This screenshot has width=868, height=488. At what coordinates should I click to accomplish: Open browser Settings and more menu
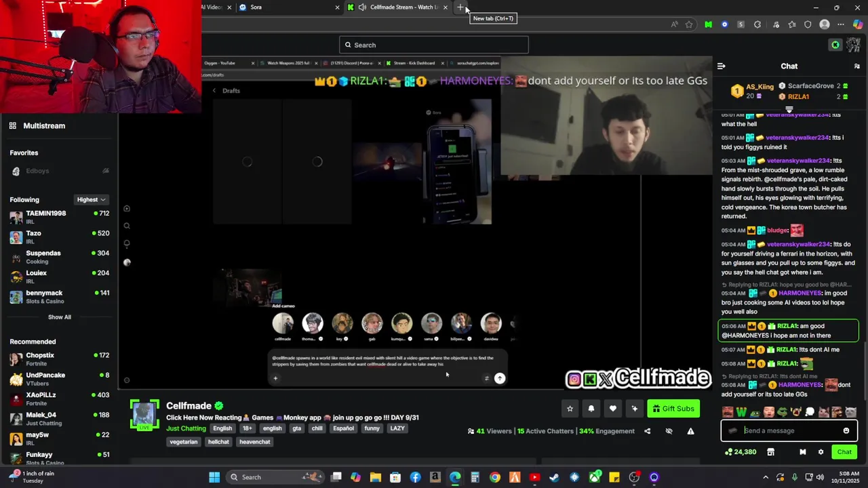tap(841, 24)
